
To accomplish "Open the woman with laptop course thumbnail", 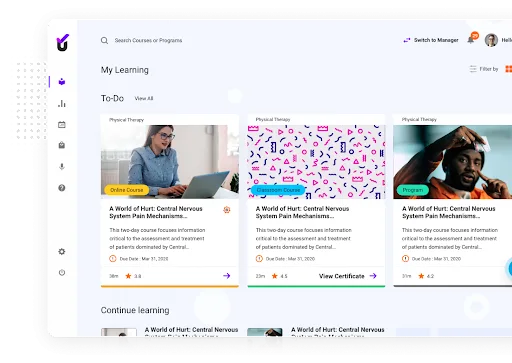I will 170,162.
